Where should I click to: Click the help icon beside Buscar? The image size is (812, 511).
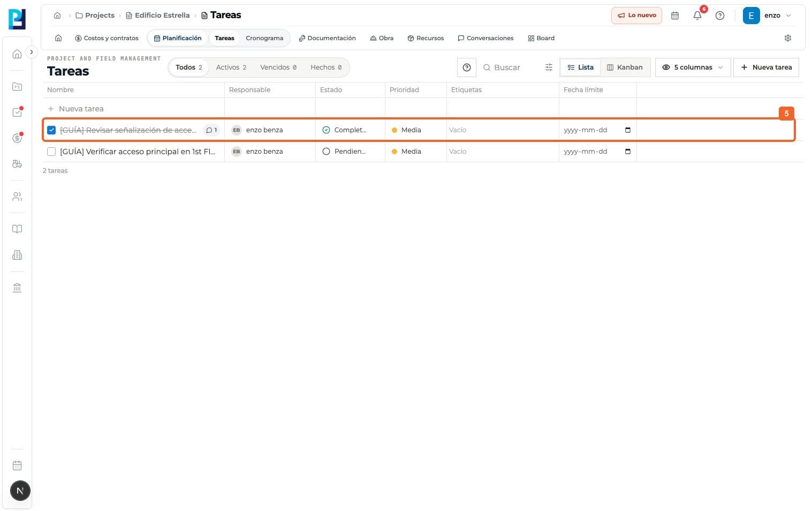tap(467, 67)
